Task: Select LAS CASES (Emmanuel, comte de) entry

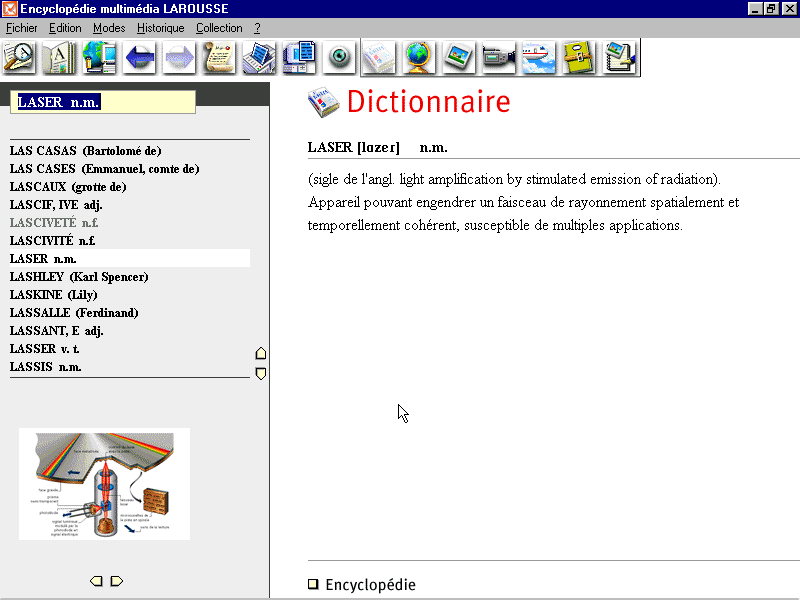Action: pos(104,168)
